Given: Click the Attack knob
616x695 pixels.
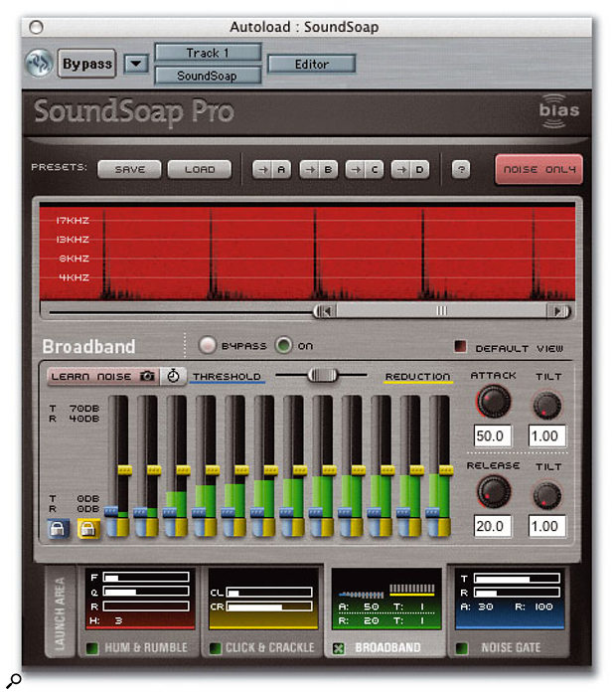Looking at the screenshot, I should (493, 402).
